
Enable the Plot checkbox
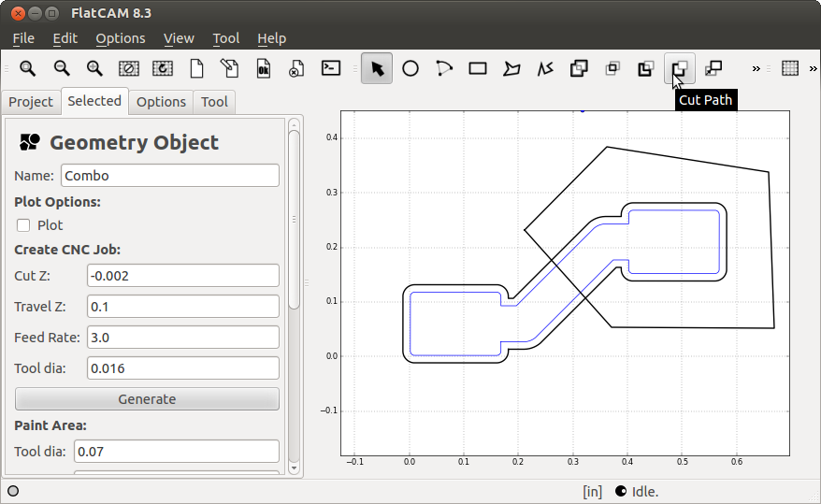[23, 225]
